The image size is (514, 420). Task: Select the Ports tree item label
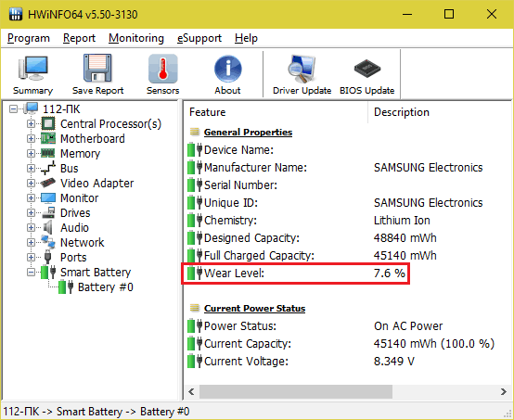73,258
